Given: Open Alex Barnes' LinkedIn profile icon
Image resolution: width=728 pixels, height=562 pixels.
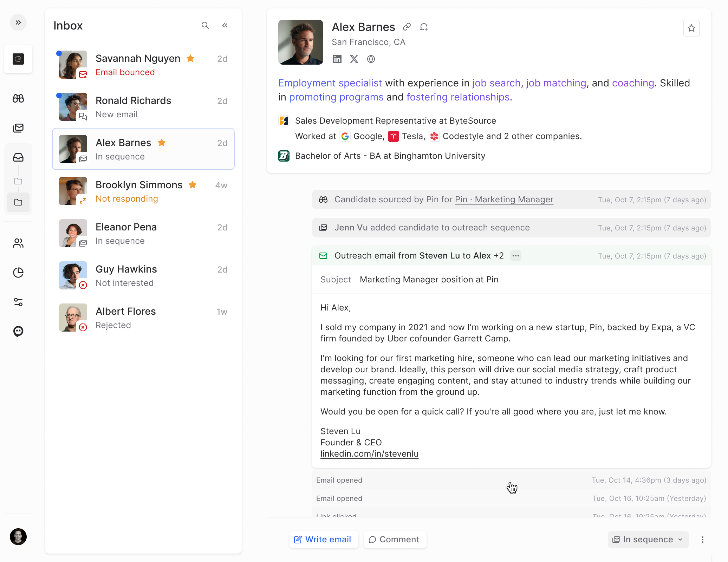Looking at the screenshot, I should tap(337, 59).
